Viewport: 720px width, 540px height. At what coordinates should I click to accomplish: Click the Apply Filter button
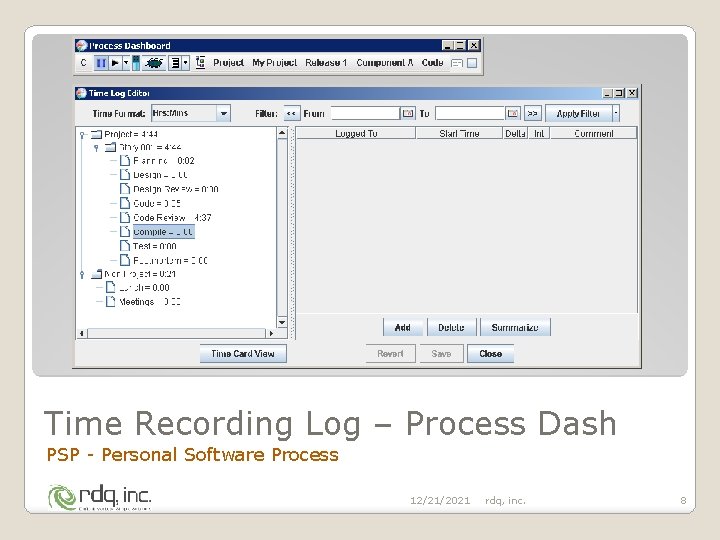[x=579, y=113]
